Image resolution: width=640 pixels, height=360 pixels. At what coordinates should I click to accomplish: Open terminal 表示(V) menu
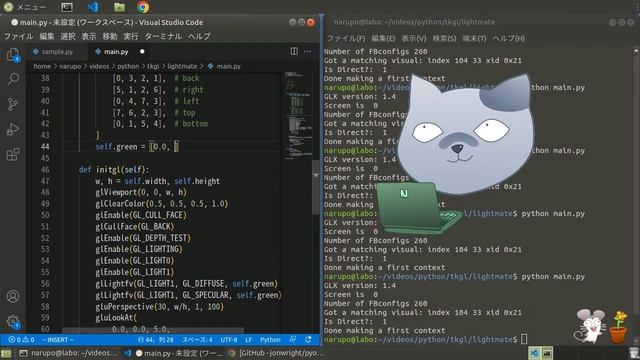pyautogui.click(x=414, y=38)
